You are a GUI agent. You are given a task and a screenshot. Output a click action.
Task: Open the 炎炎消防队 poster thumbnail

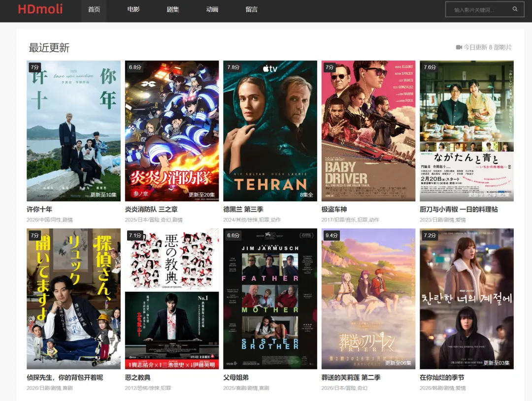click(172, 131)
